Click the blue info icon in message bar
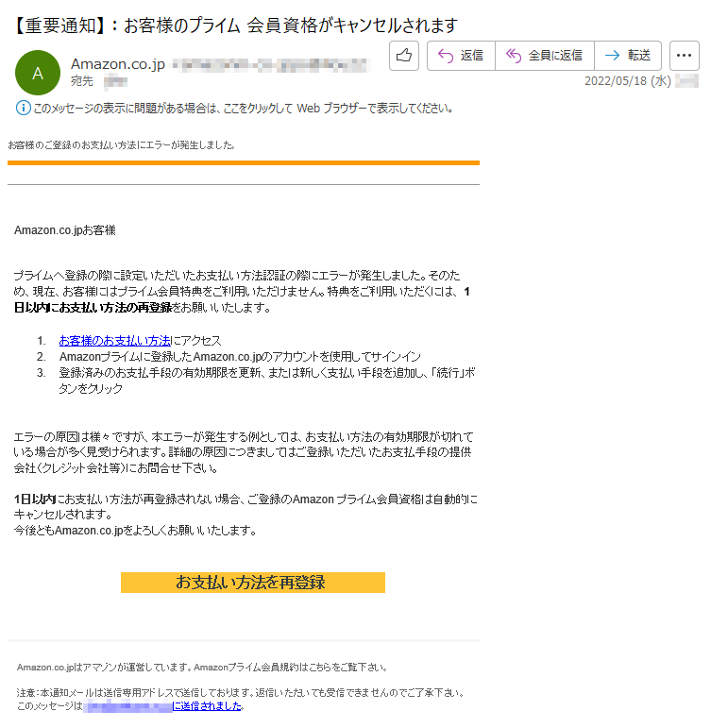 click(24, 108)
